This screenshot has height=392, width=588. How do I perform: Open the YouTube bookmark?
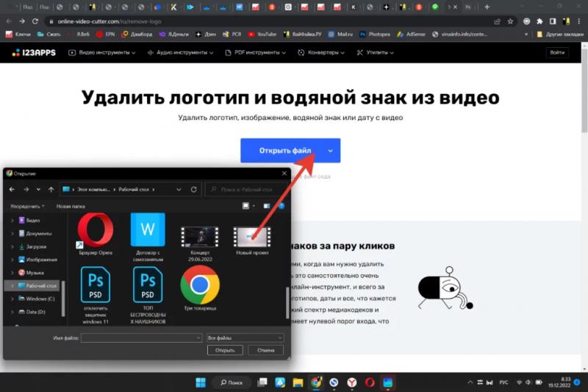[262, 34]
